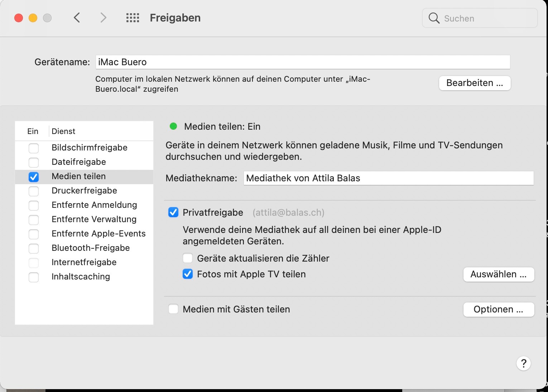This screenshot has height=392, width=548.
Task: Click the Optionen button
Action: click(x=498, y=310)
